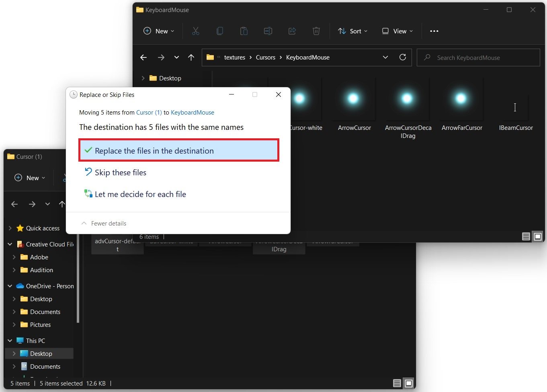This screenshot has width=547, height=392.
Task: Click the Delete trash can icon
Action: [316, 31]
